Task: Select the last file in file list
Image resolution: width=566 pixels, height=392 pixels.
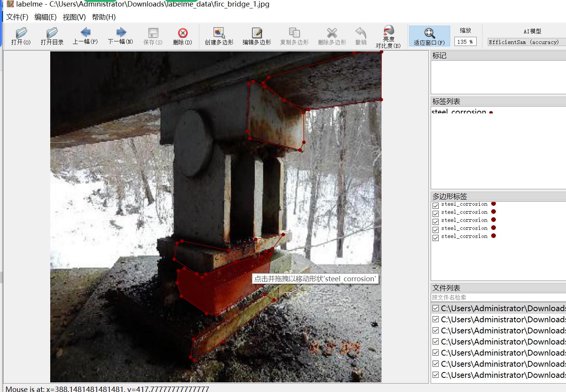Action: [503, 375]
